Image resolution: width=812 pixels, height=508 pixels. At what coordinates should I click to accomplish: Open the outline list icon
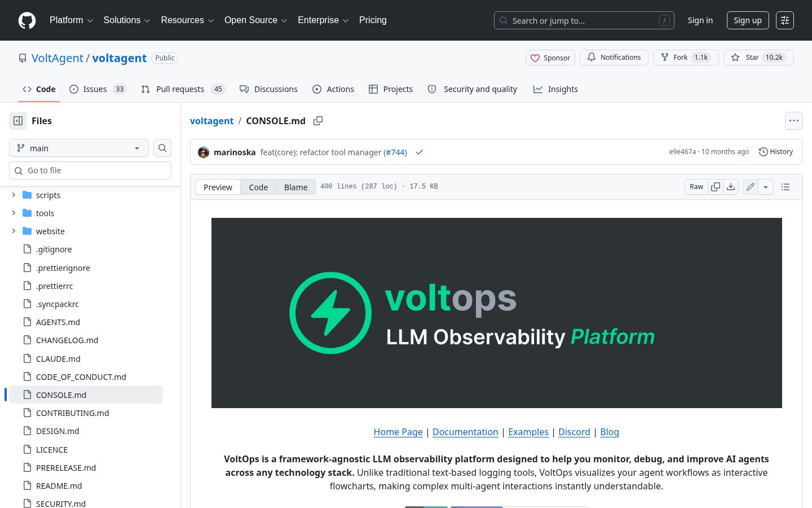pyautogui.click(x=785, y=187)
